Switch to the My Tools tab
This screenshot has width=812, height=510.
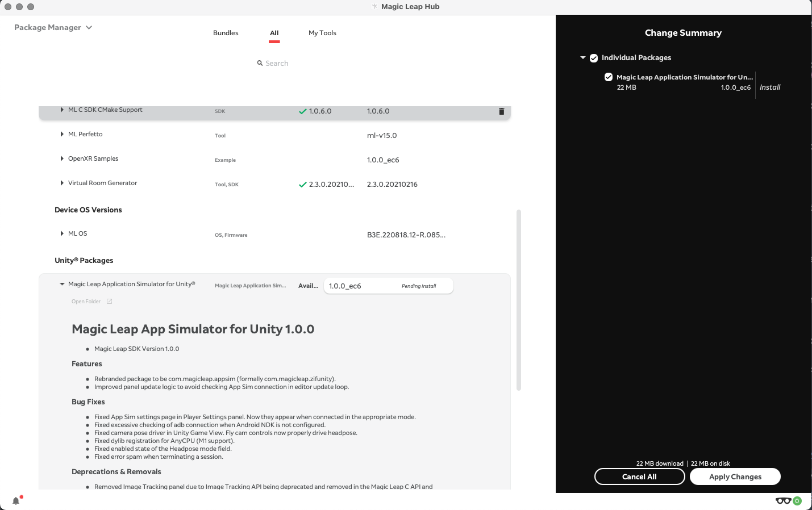322,33
